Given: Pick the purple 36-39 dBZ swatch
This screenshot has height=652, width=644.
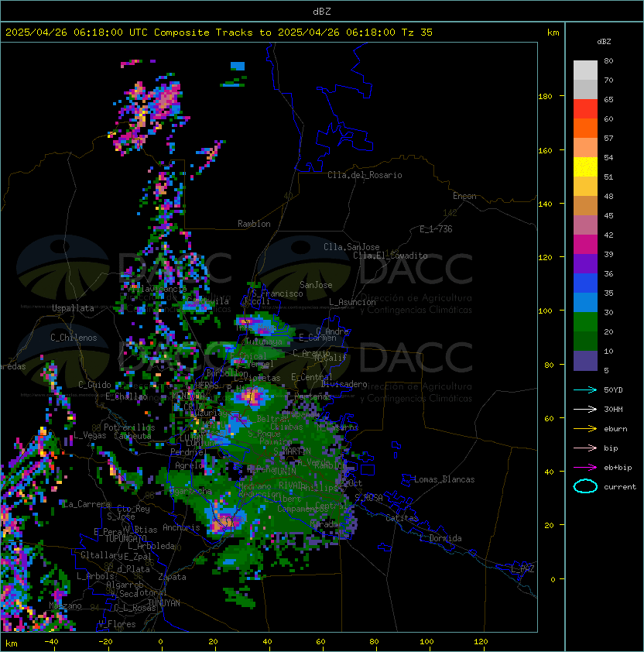Looking at the screenshot, I should tap(585, 263).
